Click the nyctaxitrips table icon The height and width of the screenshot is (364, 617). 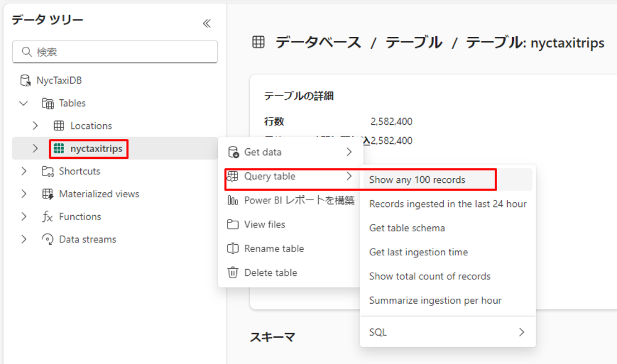point(59,149)
